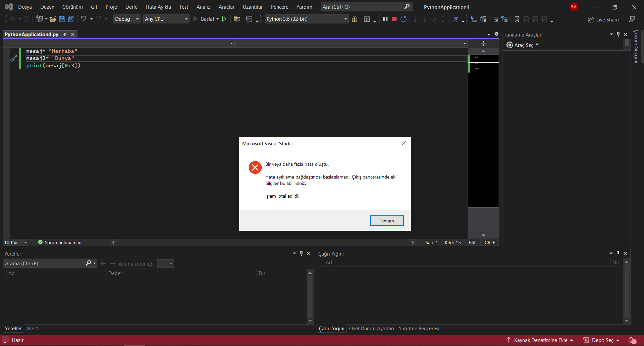Click the window layout toolbar icon
The height and width of the screenshot is (346, 644).
(x=367, y=19)
